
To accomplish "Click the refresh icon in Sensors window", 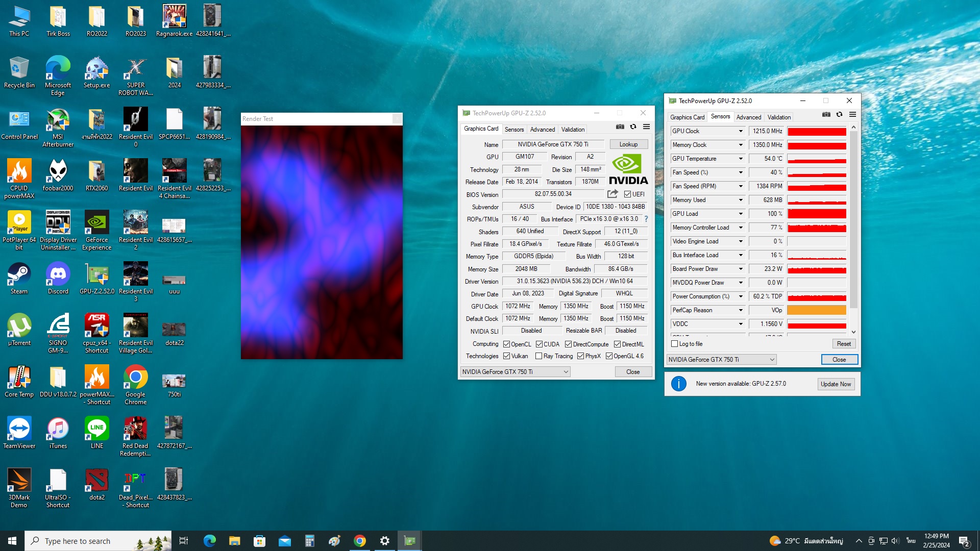I will [x=839, y=115].
